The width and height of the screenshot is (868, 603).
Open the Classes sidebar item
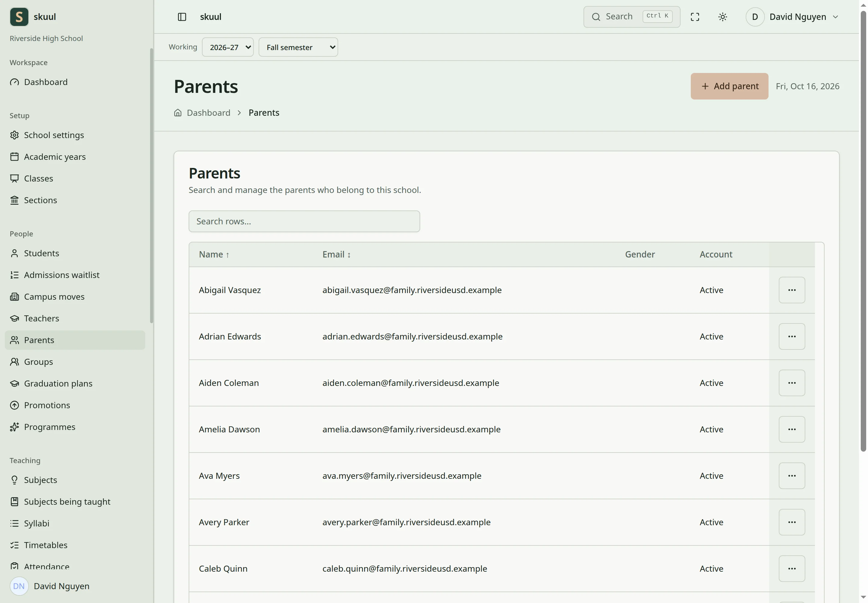[x=75, y=178]
